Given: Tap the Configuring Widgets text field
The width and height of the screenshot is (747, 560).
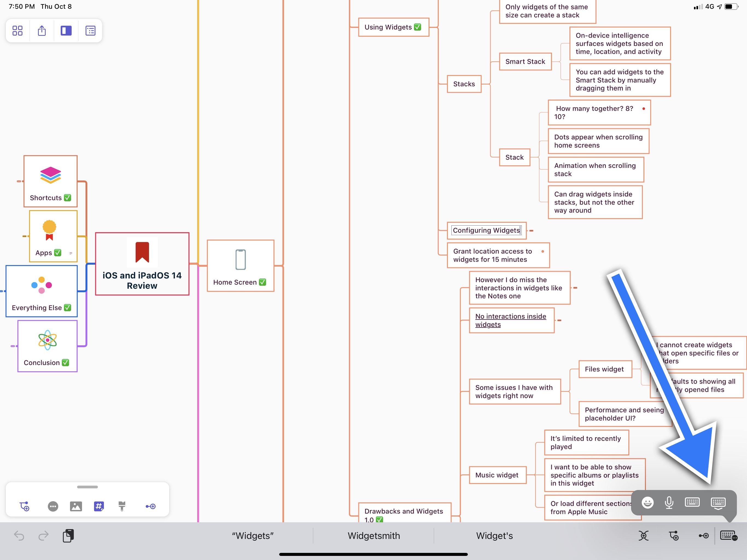Looking at the screenshot, I should click(486, 230).
